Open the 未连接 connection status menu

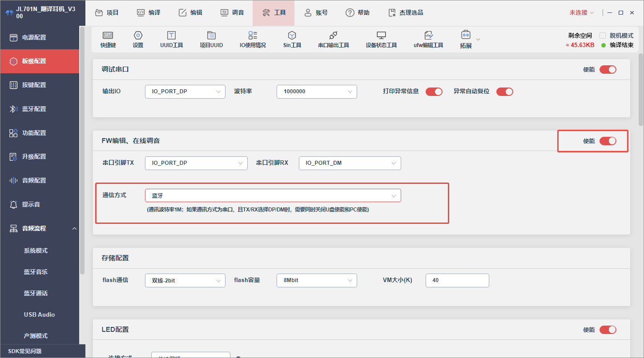click(x=582, y=12)
